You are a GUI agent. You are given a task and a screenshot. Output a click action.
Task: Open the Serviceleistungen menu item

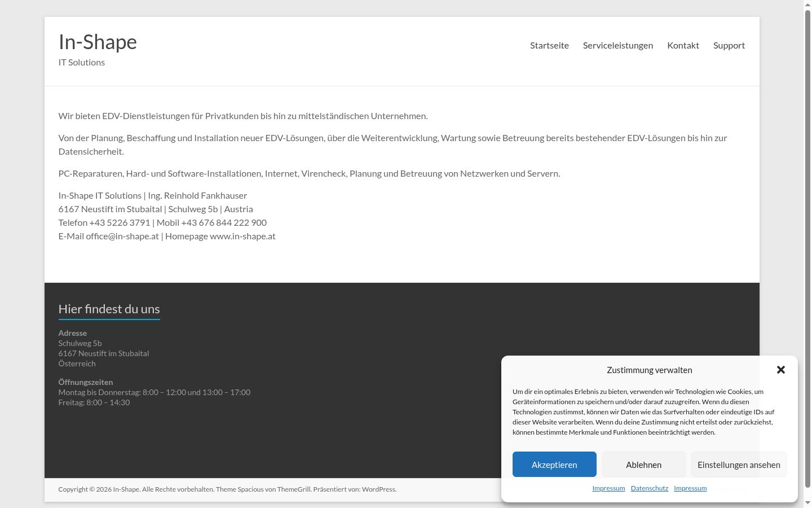click(x=618, y=45)
